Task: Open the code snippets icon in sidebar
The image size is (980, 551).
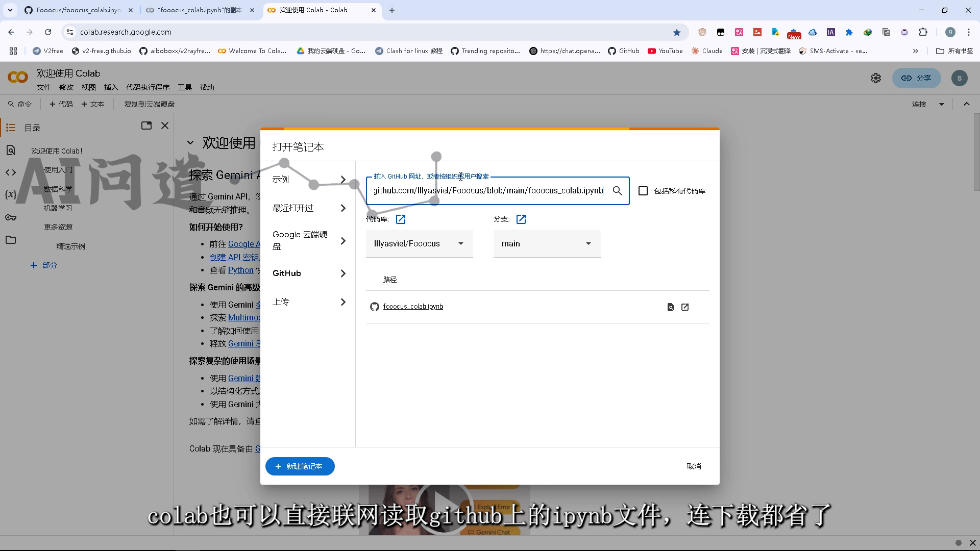Action: coord(11,172)
